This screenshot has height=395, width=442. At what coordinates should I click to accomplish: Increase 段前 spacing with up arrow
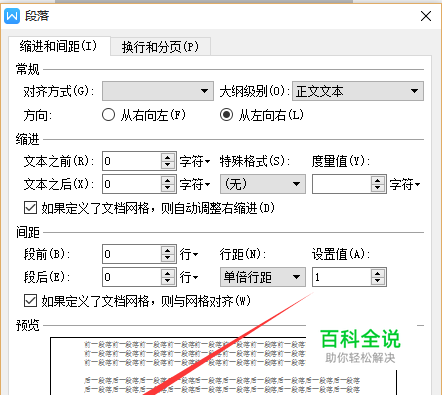[x=168, y=250]
